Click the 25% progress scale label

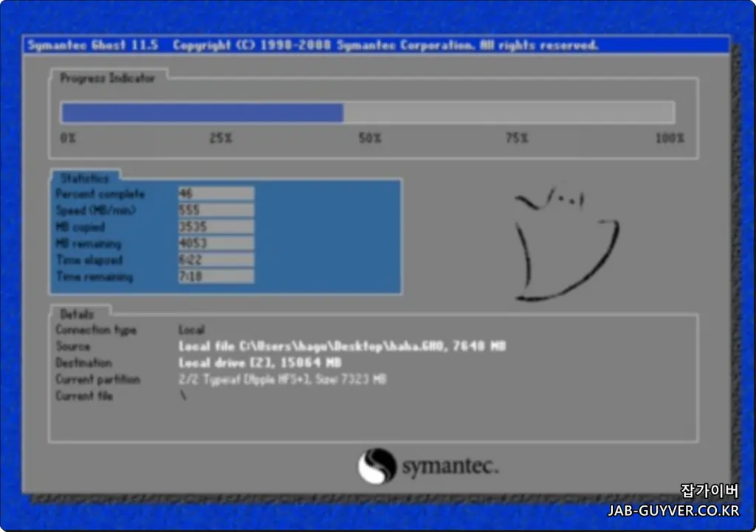pyautogui.click(x=221, y=138)
